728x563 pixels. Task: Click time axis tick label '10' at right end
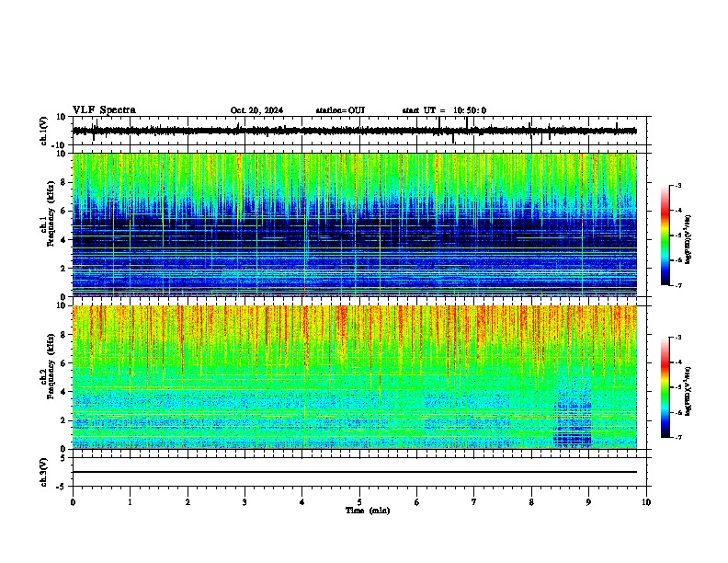coord(646,501)
